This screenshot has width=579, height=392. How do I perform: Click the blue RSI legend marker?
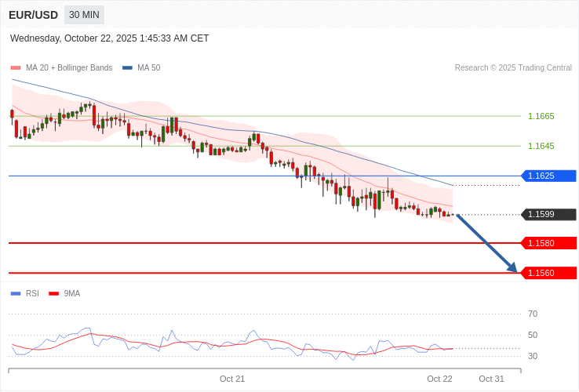pyautogui.click(x=16, y=294)
